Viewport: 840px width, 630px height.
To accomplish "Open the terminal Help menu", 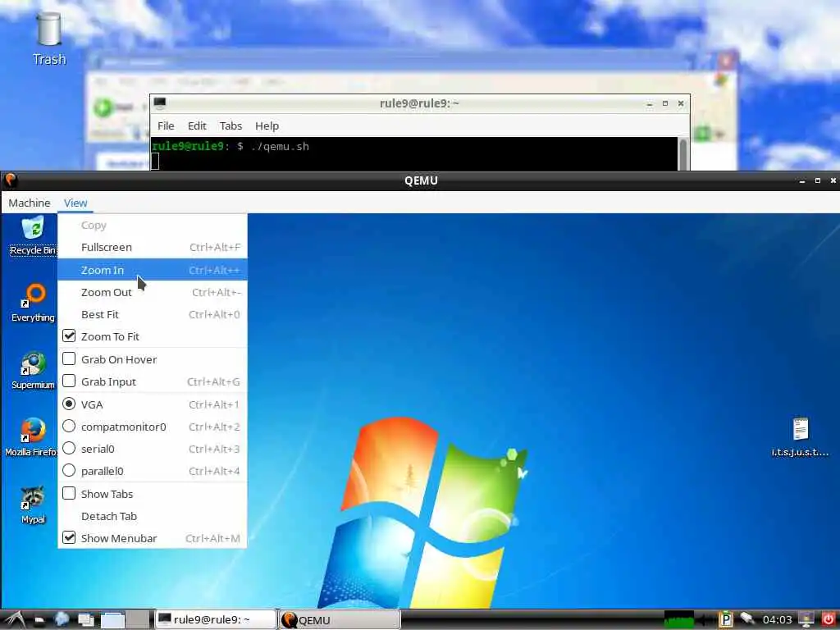I will pyautogui.click(x=267, y=126).
